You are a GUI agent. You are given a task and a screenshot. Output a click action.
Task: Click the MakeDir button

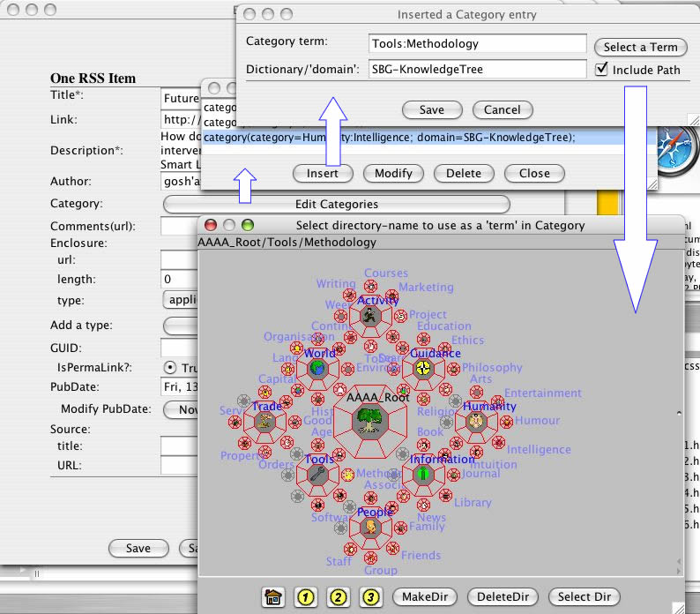(427, 597)
